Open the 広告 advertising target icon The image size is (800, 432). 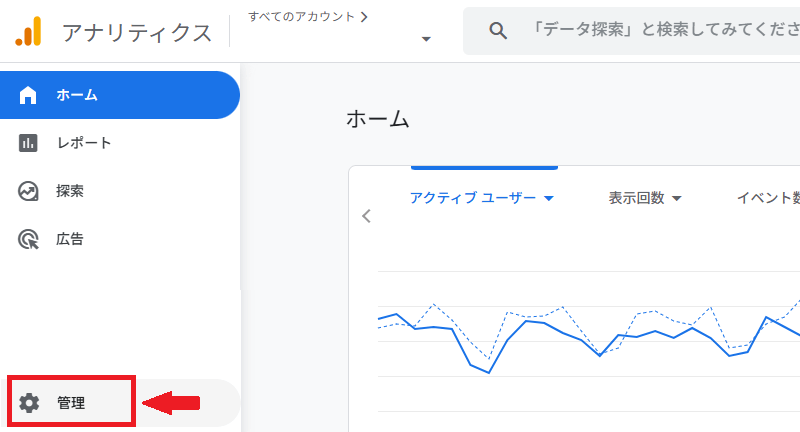pos(28,239)
